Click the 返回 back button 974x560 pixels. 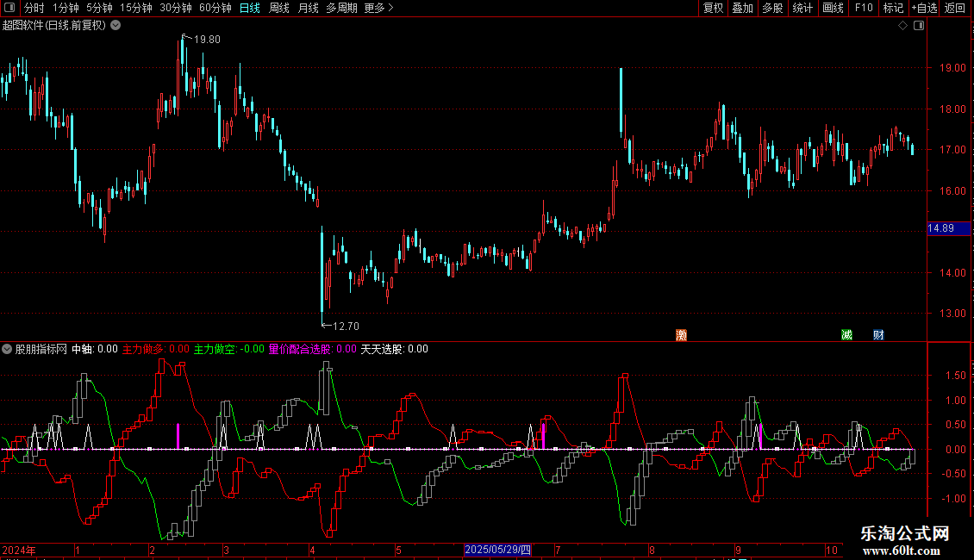click(x=955, y=8)
